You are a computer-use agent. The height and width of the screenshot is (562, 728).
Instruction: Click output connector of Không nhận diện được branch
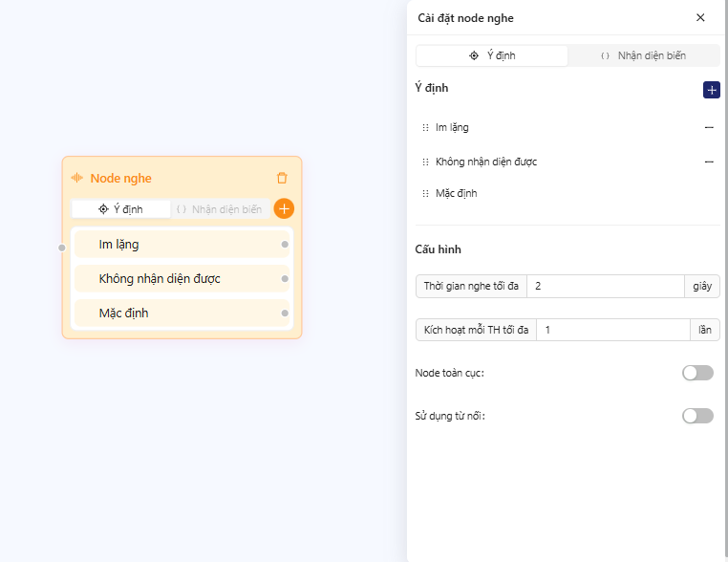click(285, 279)
